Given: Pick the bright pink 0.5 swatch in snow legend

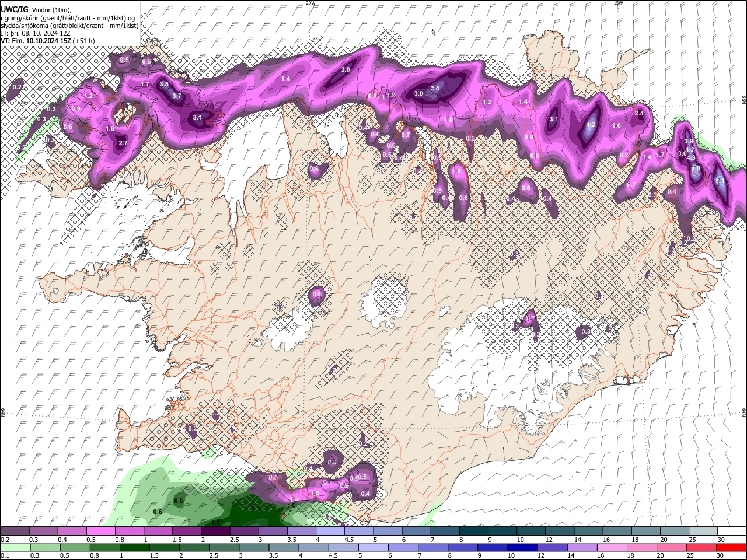Looking at the screenshot, I should [101, 531].
